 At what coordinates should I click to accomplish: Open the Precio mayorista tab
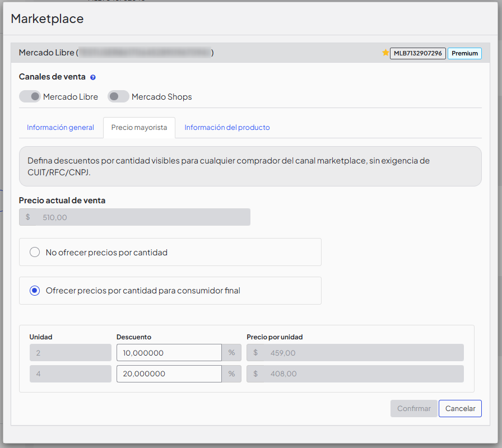pos(140,127)
